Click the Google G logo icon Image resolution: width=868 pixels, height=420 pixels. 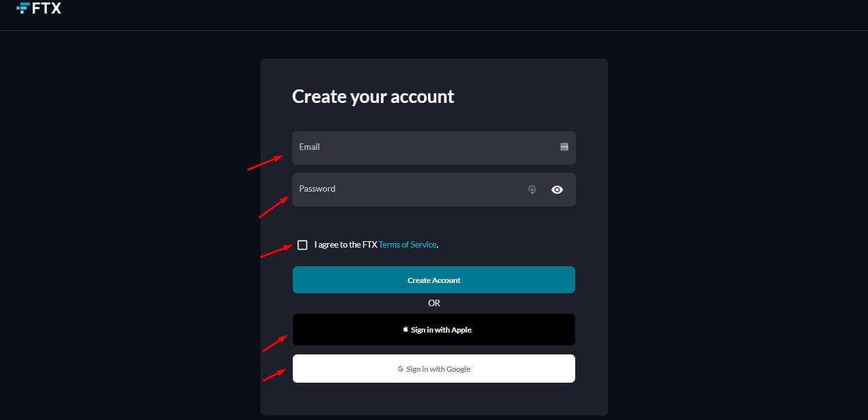tap(400, 369)
